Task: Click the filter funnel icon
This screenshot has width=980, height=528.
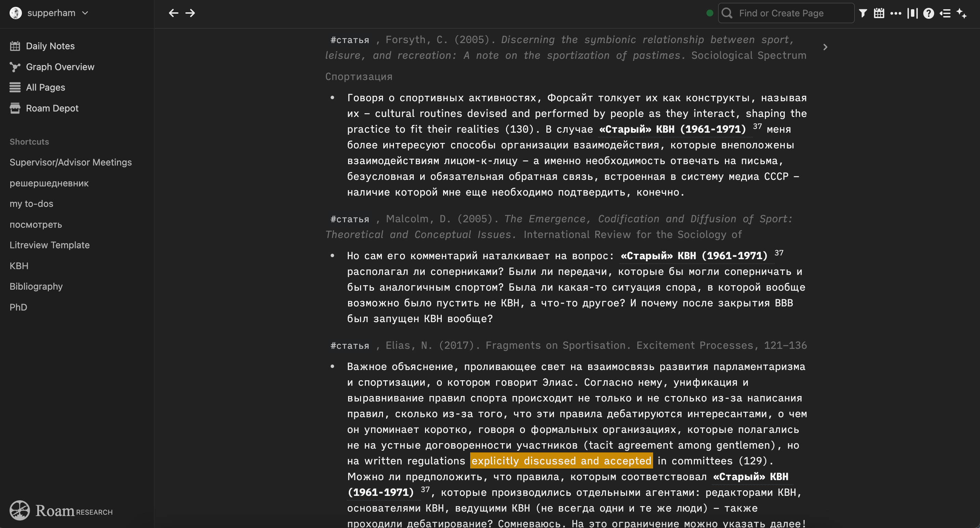Action: coord(863,13)
